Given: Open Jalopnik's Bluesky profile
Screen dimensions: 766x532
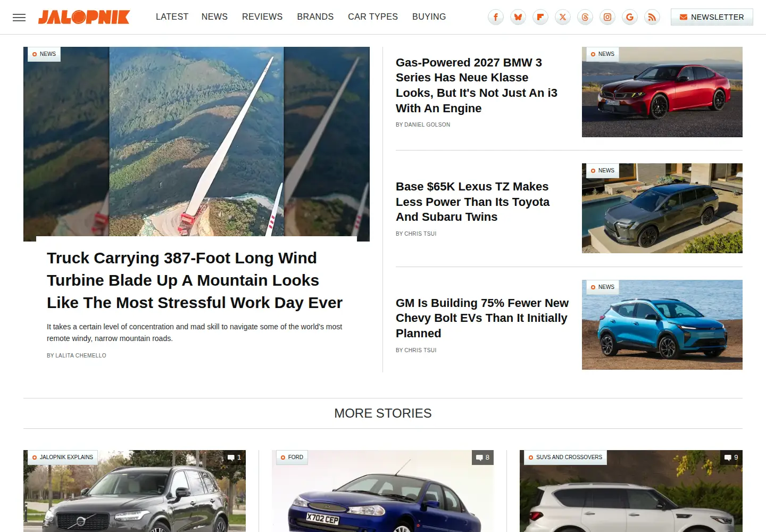Looking at the screenshot, I should [518, 17].
